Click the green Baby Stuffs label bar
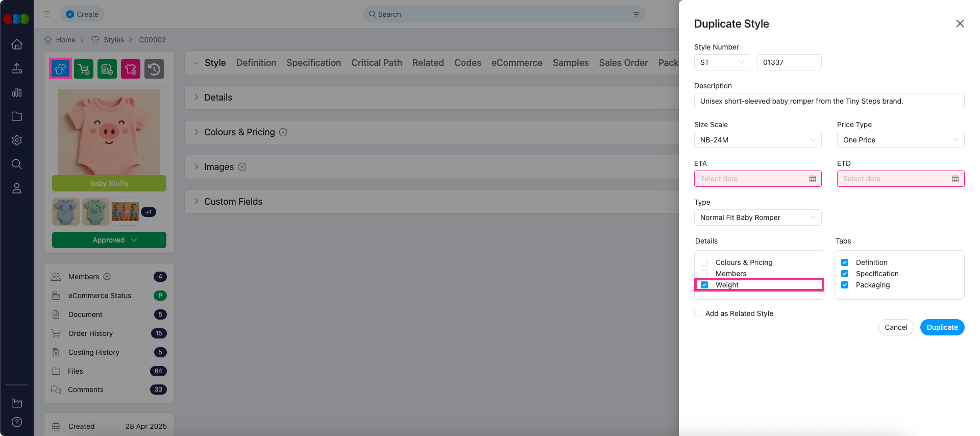This screenshot has height=436, width=980. point(109,183)
